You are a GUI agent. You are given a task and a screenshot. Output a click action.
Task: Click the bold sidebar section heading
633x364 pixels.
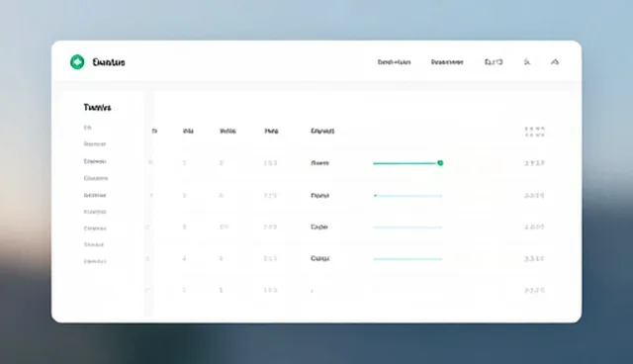pos(97,108)
